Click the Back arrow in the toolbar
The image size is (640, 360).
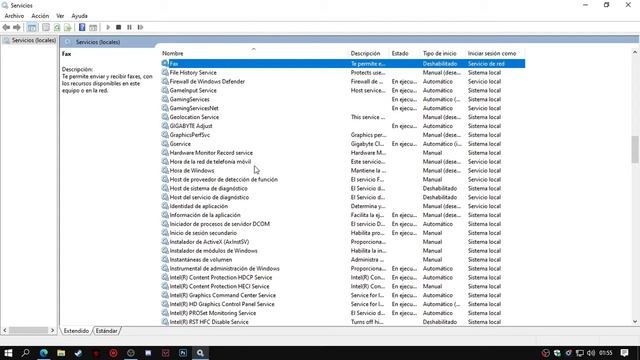(6, 27)
